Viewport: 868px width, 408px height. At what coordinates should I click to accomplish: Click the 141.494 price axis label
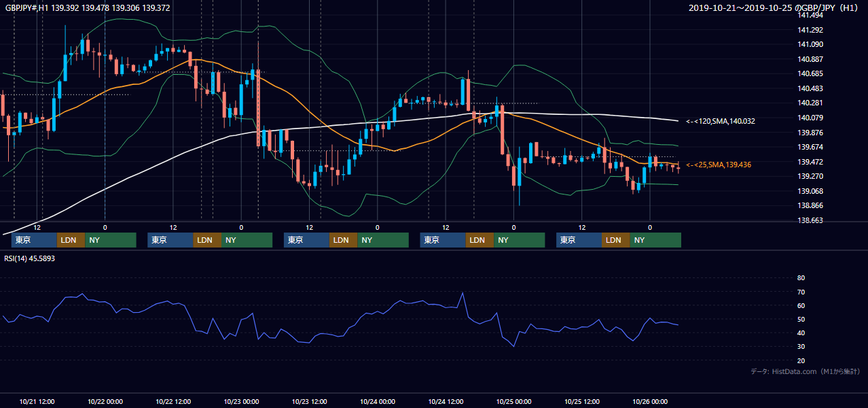tap(810, 16)
